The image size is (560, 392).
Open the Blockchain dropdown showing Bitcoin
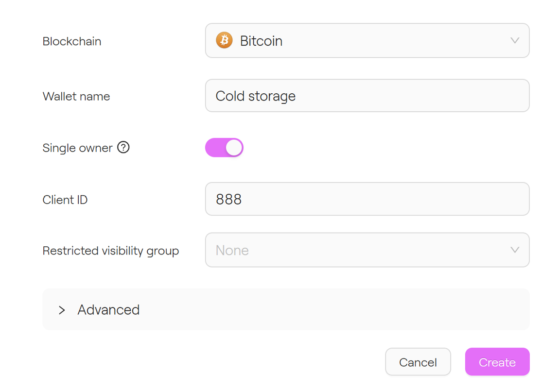367,41
